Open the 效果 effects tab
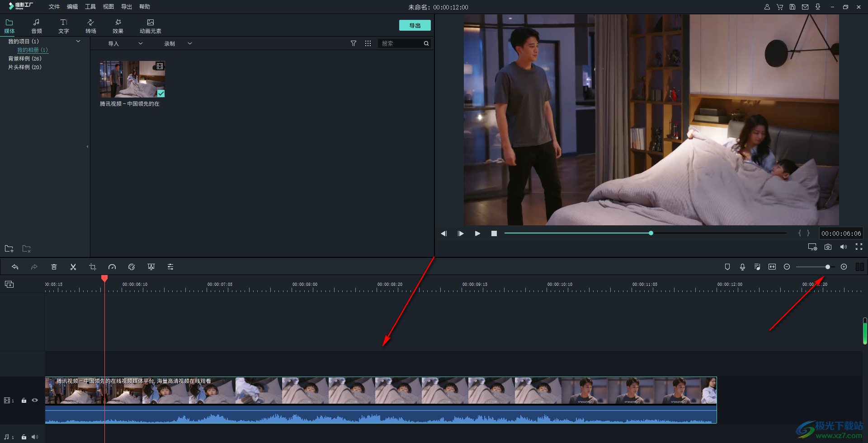 coord(118,26)
